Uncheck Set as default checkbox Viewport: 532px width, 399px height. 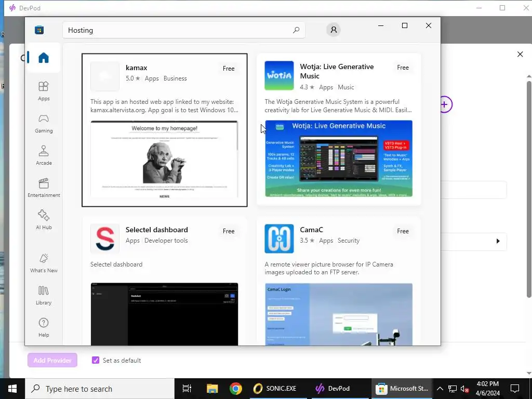[96, 361]
